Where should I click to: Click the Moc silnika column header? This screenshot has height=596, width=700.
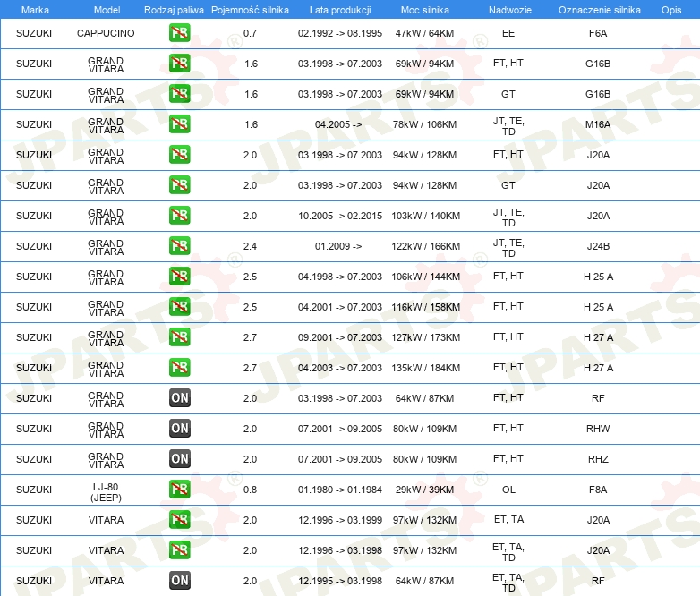pyautogui.click(x=425, y=9)
